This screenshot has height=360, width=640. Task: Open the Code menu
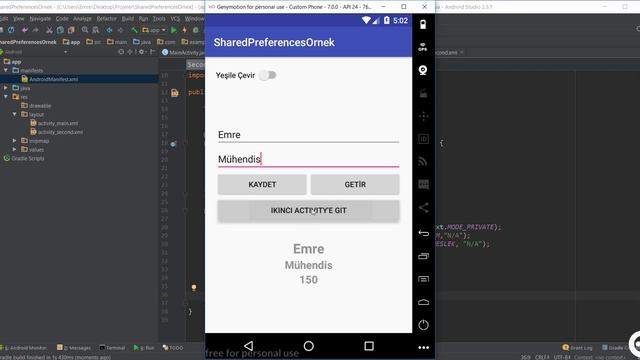(62, 19)
